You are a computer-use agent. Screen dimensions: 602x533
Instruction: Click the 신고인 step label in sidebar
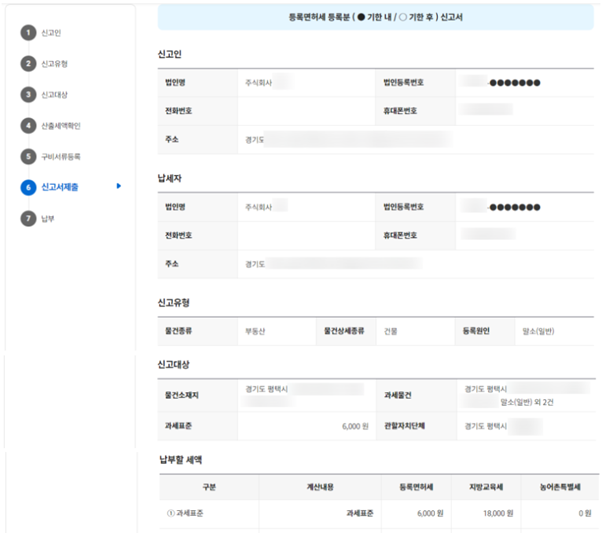(50, 33)
